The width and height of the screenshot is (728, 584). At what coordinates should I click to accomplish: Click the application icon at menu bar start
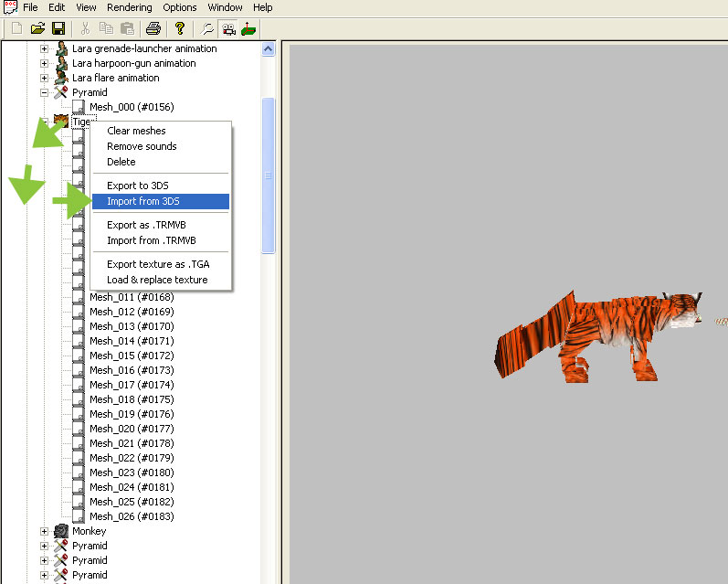10,7
